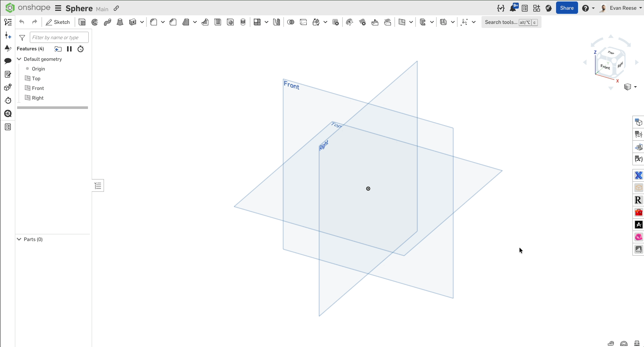
Task: Select the Revolve tool
Action: tap(95, 22)
